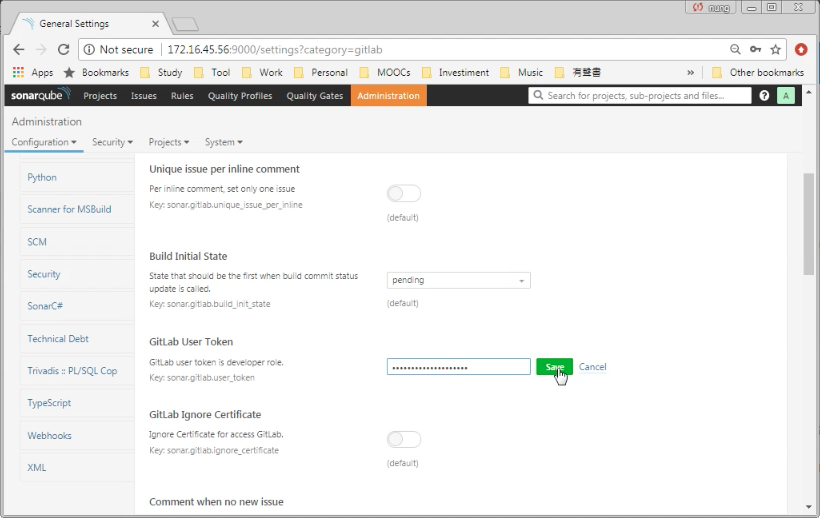Open the Tool bookmarks folder
This screenshot has width=820, height=518.
[212, 72]
